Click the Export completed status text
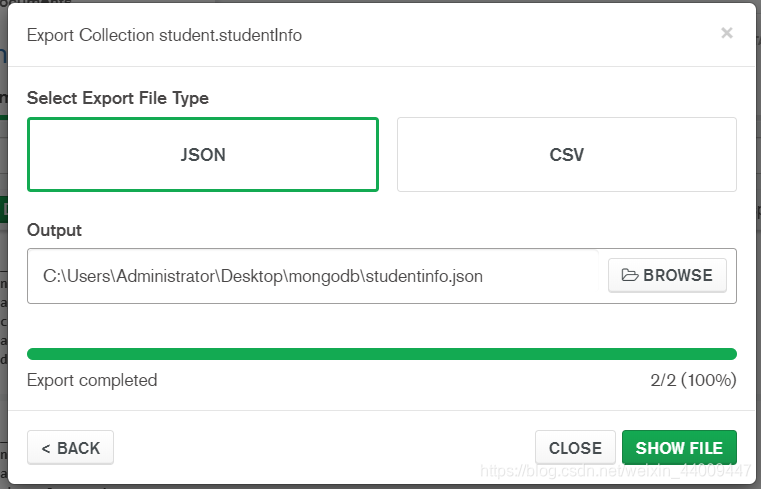The image size is (761, 489). point(92,380)
